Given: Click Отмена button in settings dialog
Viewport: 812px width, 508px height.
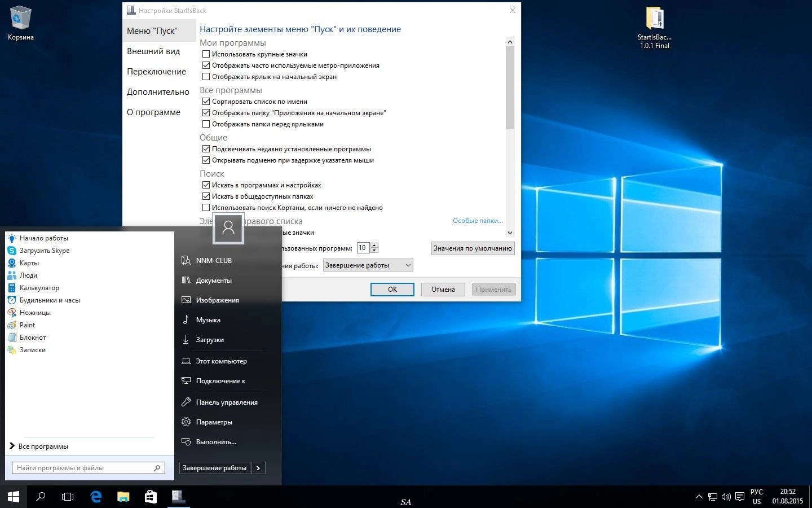Looking at the screenshot, I should pyautogui.click(x=443, y=290).
